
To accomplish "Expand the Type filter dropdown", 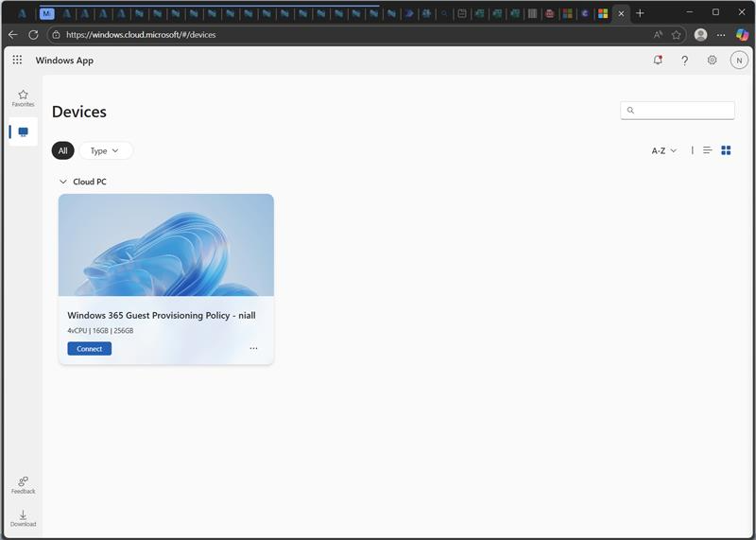I will pyautogui.click(x=105, y=150).
